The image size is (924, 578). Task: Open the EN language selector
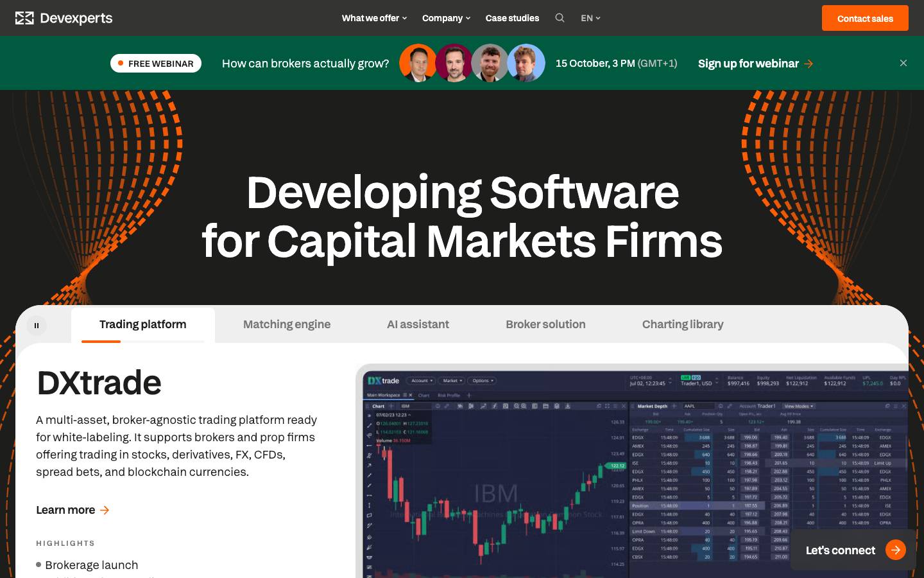(x=590, y=18)
